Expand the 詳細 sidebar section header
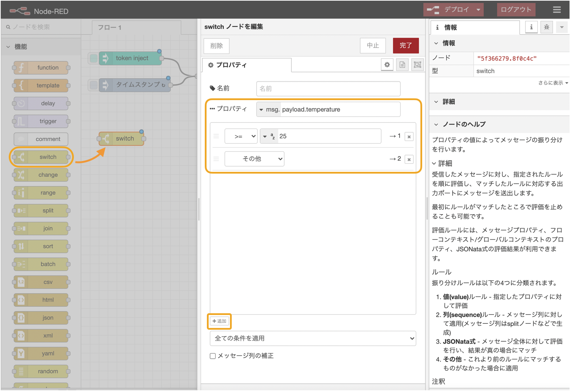This screenshot has width=572, height=392. pos(499,102)
